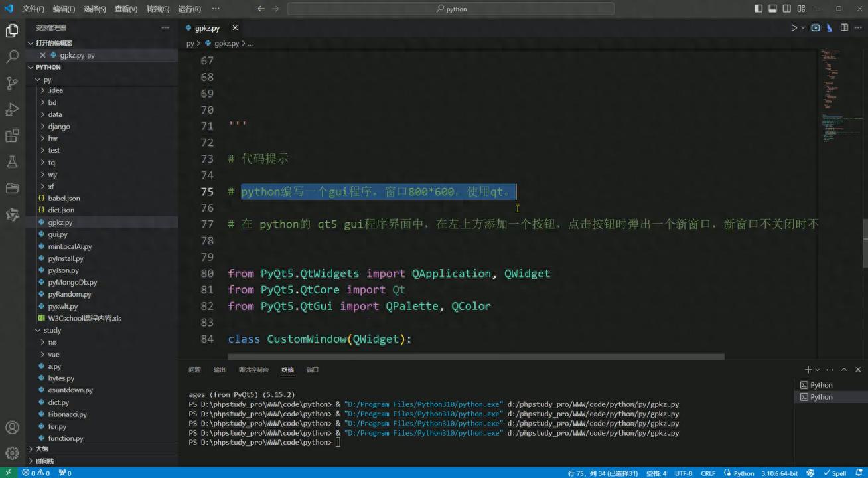Switch to the 输出 panel tab

[220, 370]
